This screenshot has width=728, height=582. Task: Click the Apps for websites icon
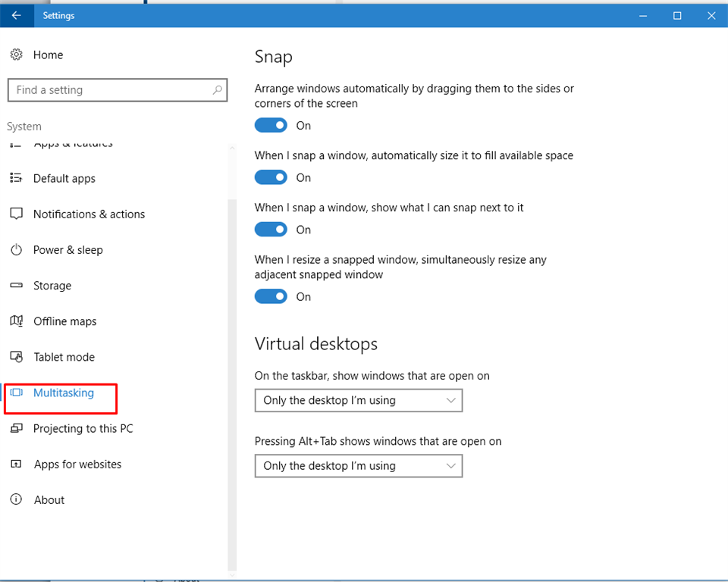tap(16, 464)
